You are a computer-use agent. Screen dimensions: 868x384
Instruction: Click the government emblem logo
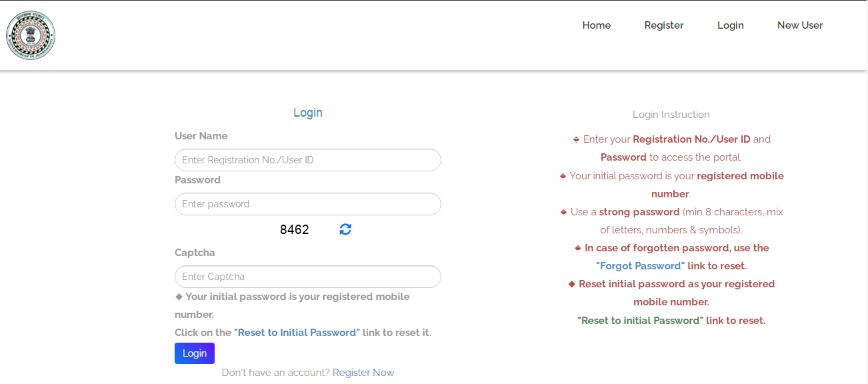[x=31, y=35]
